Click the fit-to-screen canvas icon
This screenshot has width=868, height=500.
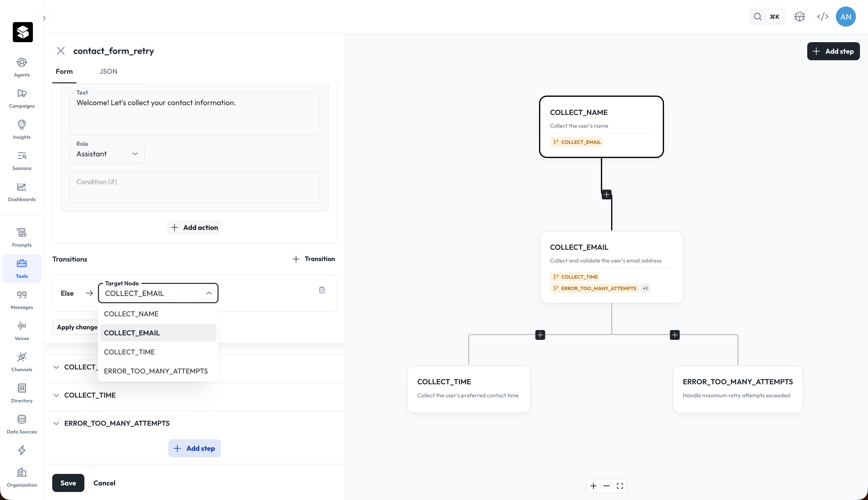click(x=620, y=486)
